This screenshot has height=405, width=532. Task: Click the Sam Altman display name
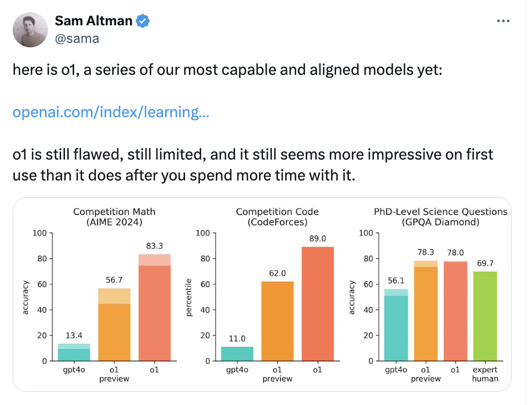click(x=94, y=21)
